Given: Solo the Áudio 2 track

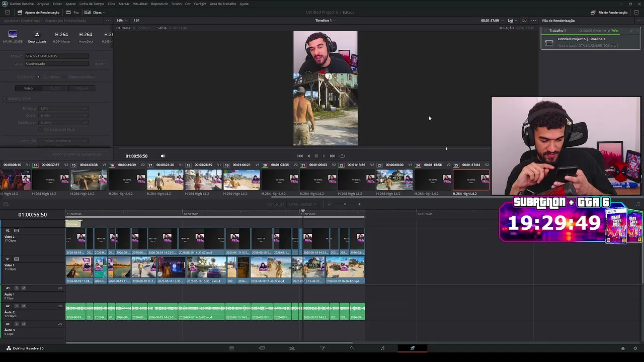Looking at the screenshot, I should (x=16, y=306).
